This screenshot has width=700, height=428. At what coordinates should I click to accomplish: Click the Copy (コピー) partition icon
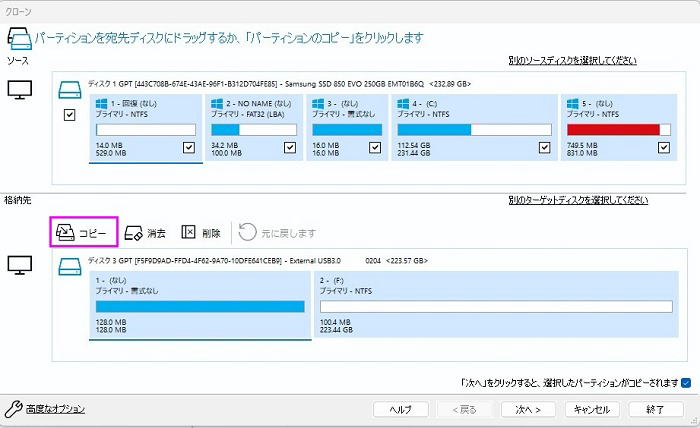(x=65, y=232)
